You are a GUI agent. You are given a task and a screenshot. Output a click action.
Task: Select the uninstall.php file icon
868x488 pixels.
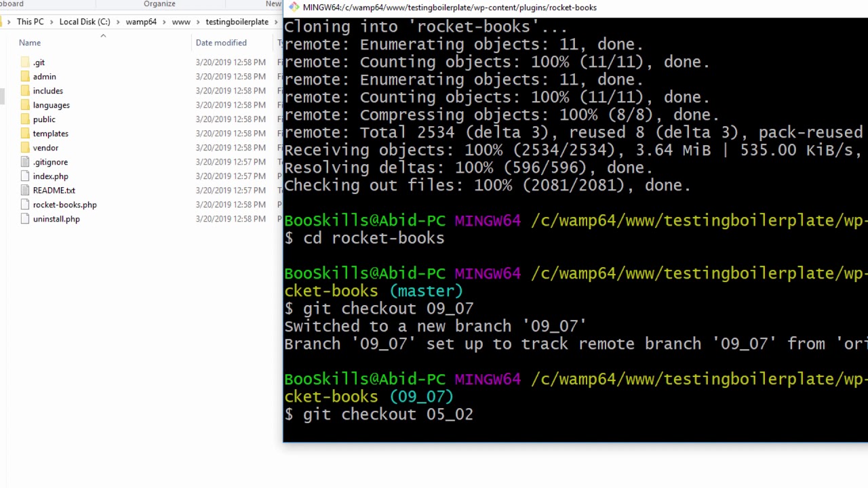click(x=25, y=219)
